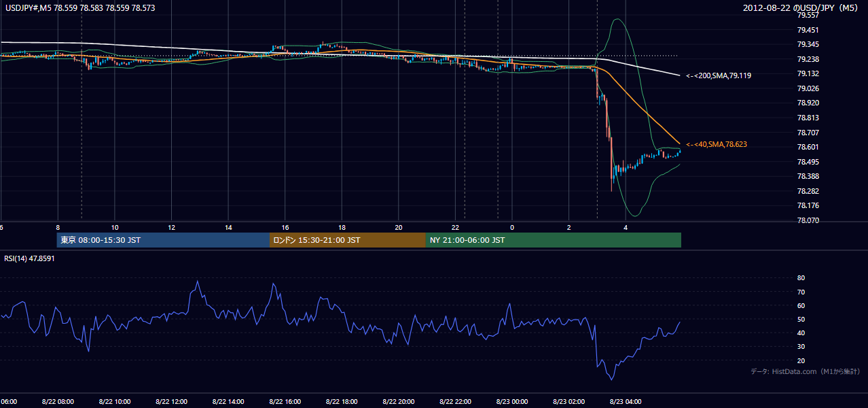The height and width of the screenshot is (408, 868).
Task: Click RSI axis level 30
Action: tap(801, 347)
